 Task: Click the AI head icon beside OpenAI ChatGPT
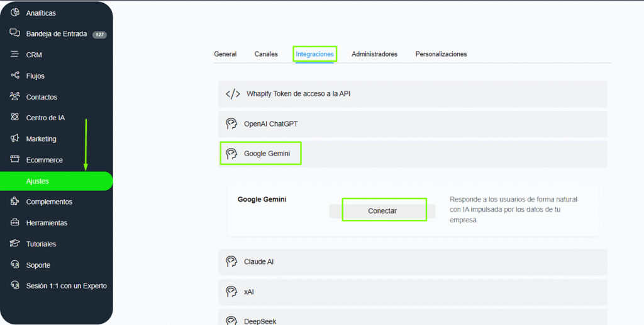(231, 124)
